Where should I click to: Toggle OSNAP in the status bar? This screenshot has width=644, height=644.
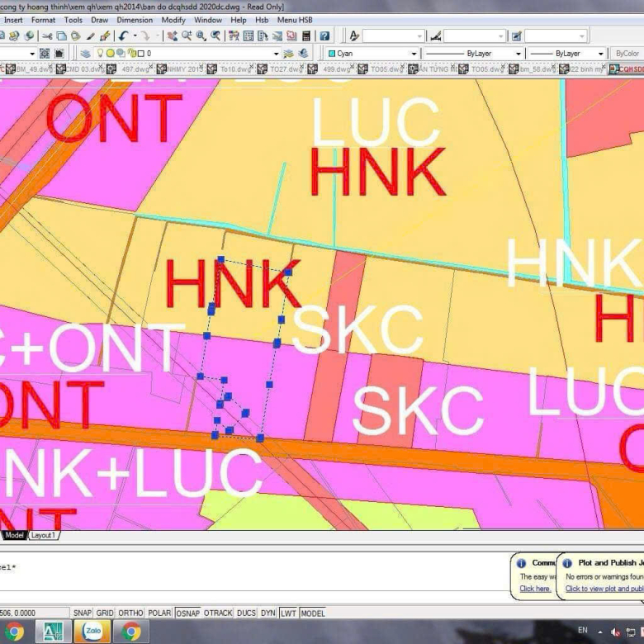tap(187, 613)
